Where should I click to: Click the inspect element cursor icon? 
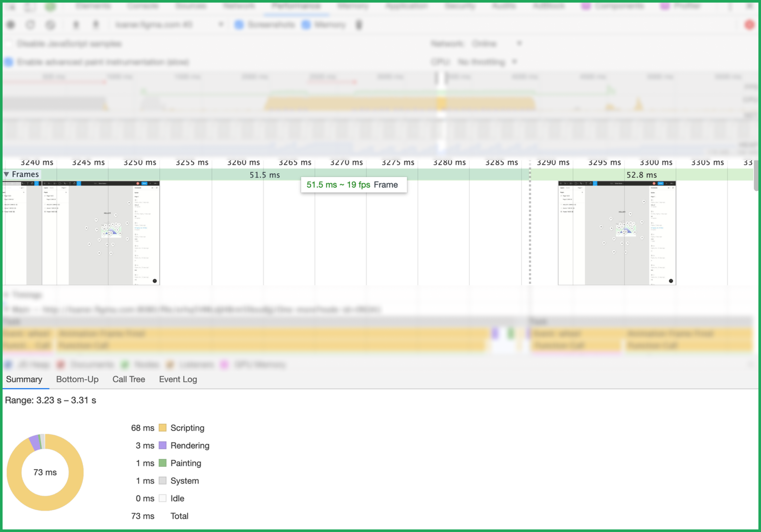tap(11, 6)
